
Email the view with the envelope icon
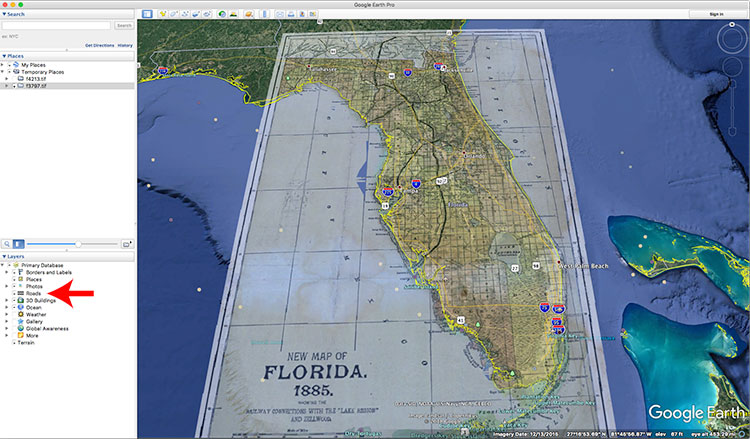pyautogui.click(x=280, y=14)
